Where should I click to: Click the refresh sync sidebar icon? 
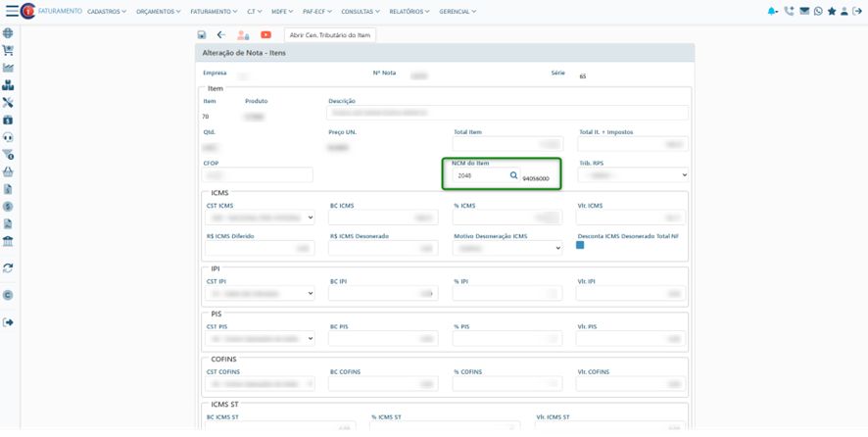click(8, 267)
